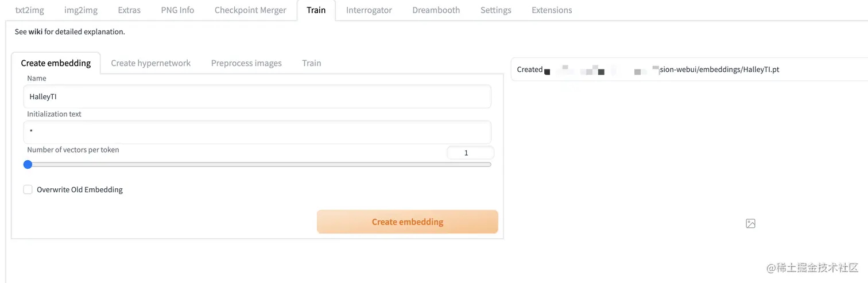Open the PNG Info tab
The height and width of the screenshot is (283, 868).
point(177,10)
